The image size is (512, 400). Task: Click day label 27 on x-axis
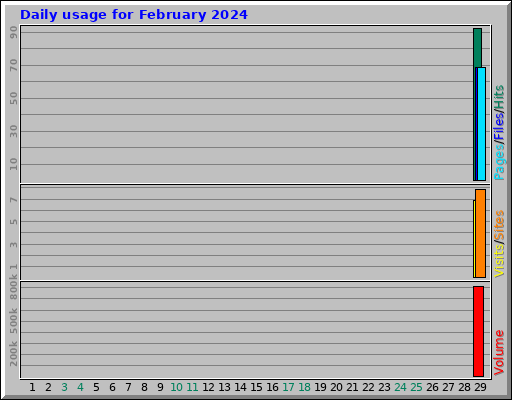pyautogui.click(x=448, y=387)
